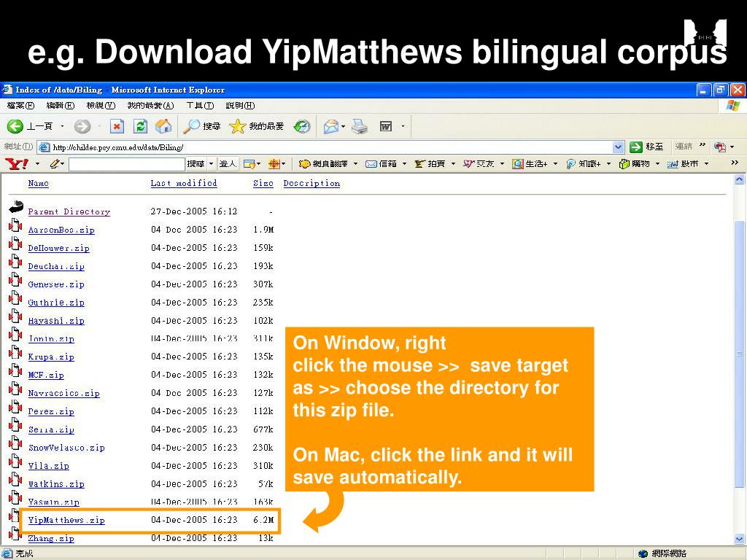
Task: Open the Favorites menu
Action: (x=150, y=105)
